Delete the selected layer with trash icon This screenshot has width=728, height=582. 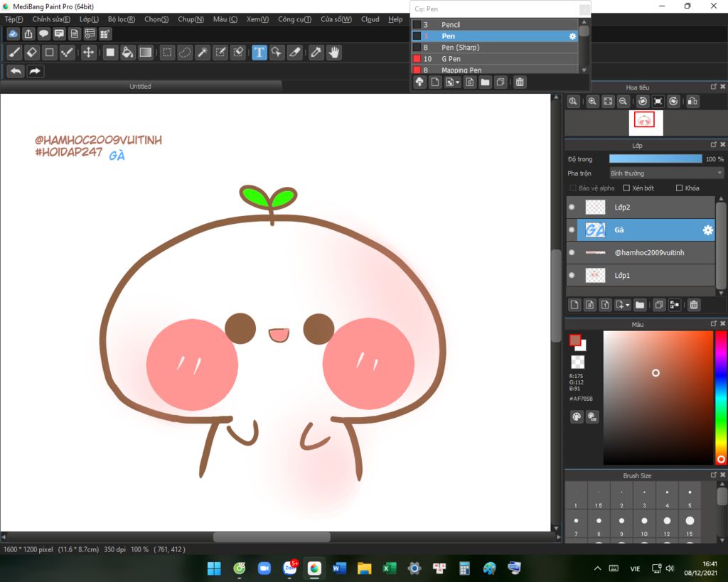[694, 305]
